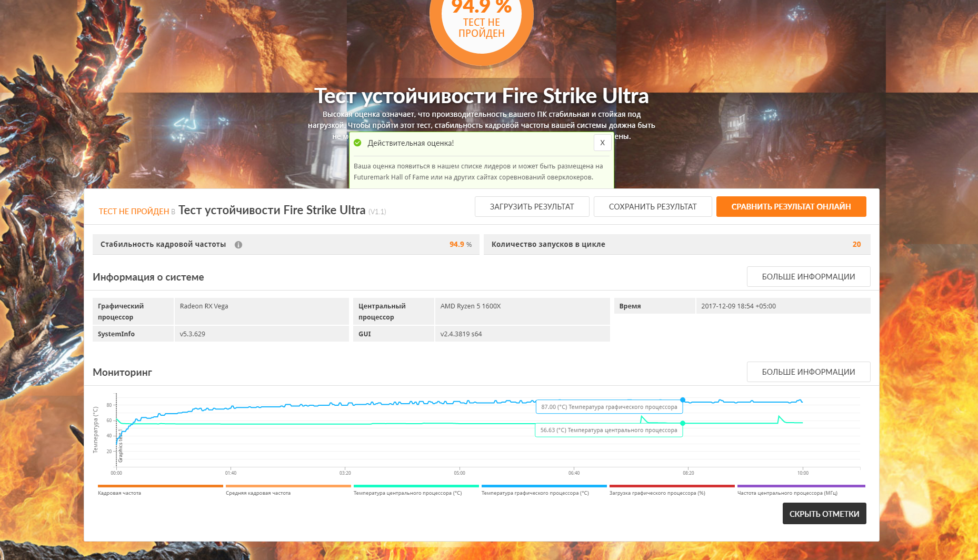The height and width of the screenshot is (560, 978).
Task: Click the ЗАГРУЗИТЬ РЕЗУЛЬТАТ button
Action: point(532,207)
